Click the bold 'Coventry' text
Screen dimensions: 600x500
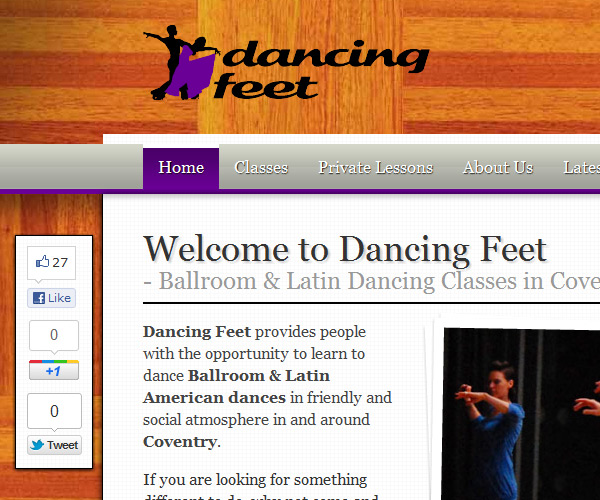(180, 441)
